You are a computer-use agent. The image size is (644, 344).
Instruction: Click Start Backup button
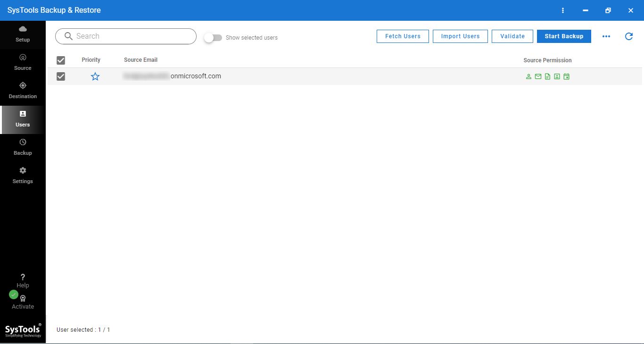pyautogui.click(x=564, y=36)
